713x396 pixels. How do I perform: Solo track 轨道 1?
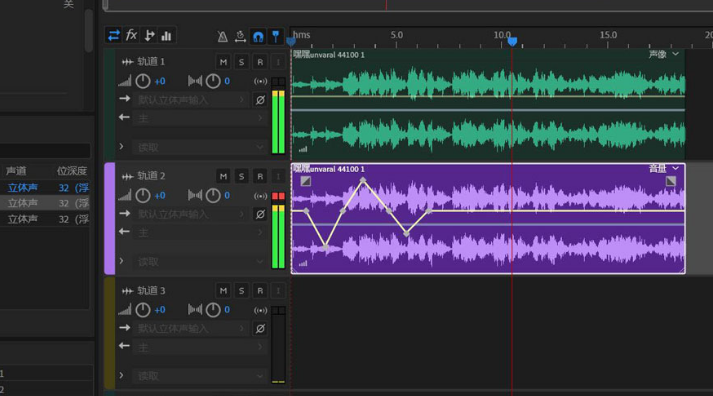point(241,62)
